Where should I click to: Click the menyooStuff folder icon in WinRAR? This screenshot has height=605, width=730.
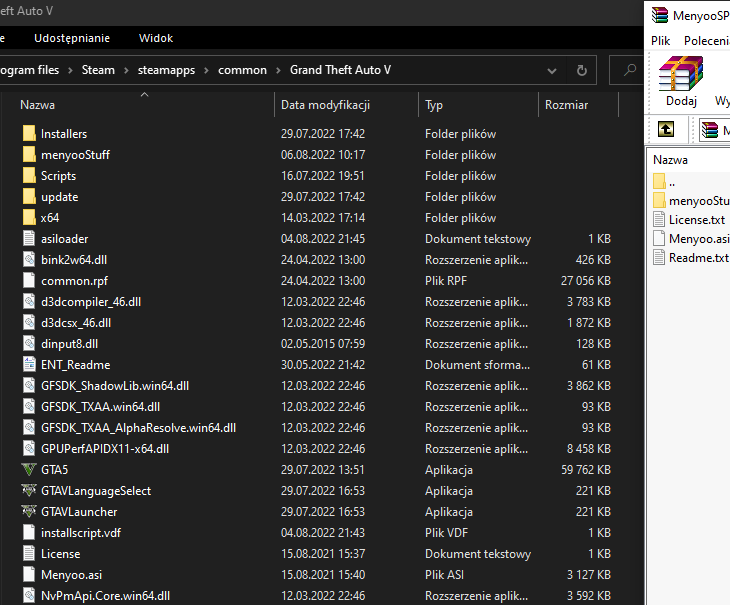point(659,201)
